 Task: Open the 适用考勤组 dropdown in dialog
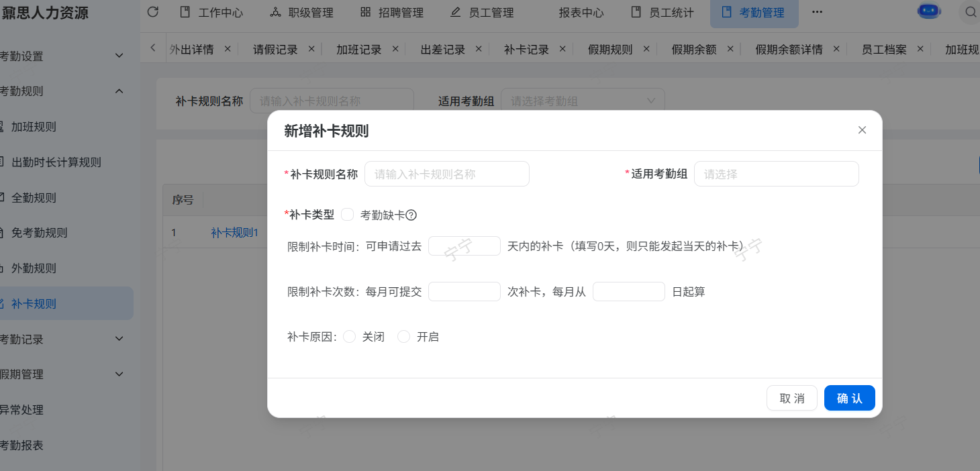tap(776, 174)
